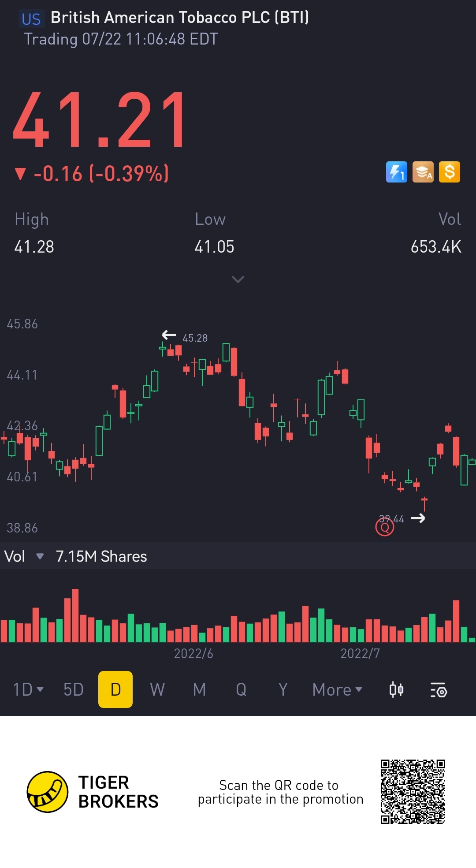Tap the US market flag badge

tap(31, 19)
